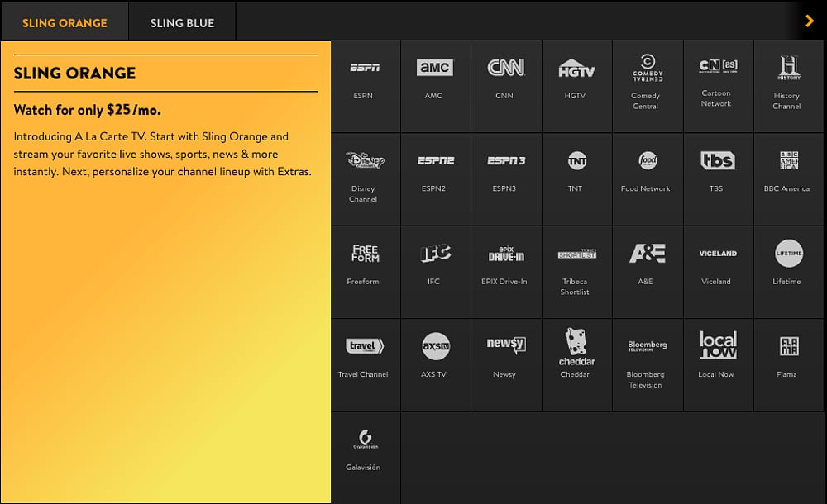827x504 pixels.
Task: Click the 'Bloomberg Television' caption text
Action: tap(646, 379)
